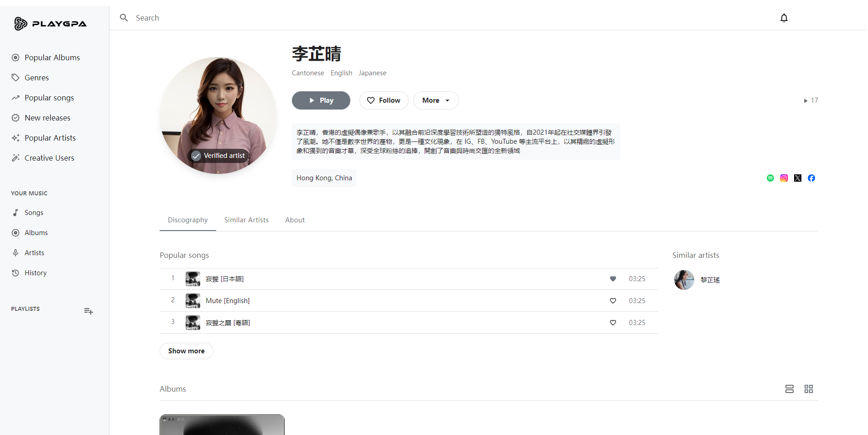This screenshot has width=868, height=435.
Task: Open notifications bell
Action: (784, 18)
